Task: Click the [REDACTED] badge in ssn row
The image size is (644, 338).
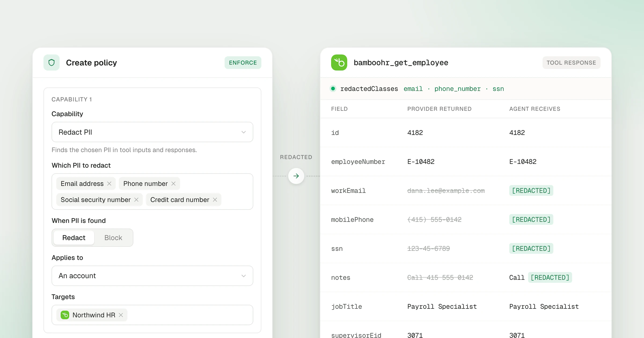Action: (x=531, y=248)
